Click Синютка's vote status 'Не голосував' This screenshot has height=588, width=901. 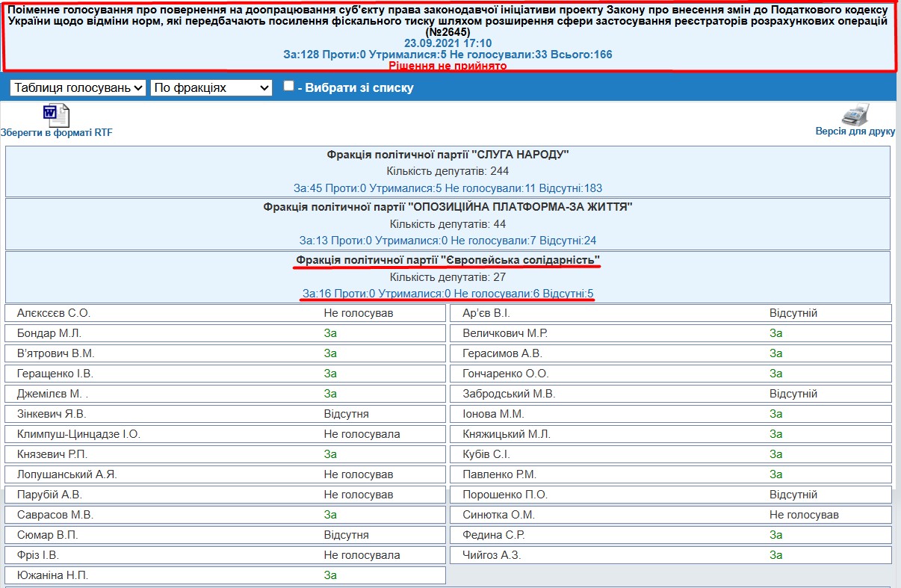804,515
